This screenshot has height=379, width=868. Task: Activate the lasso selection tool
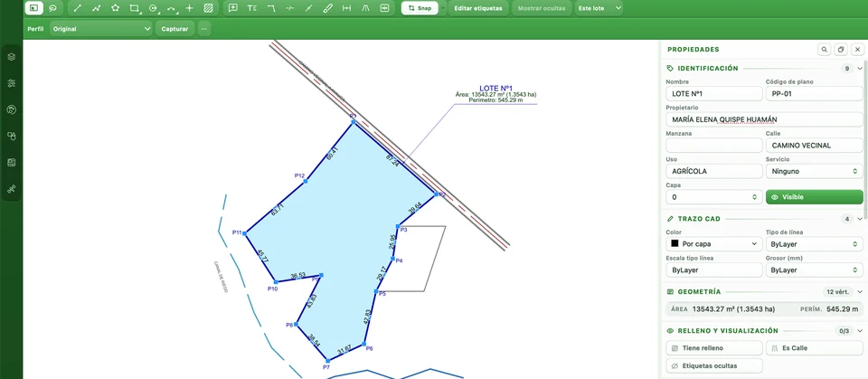tap(52, 8)
